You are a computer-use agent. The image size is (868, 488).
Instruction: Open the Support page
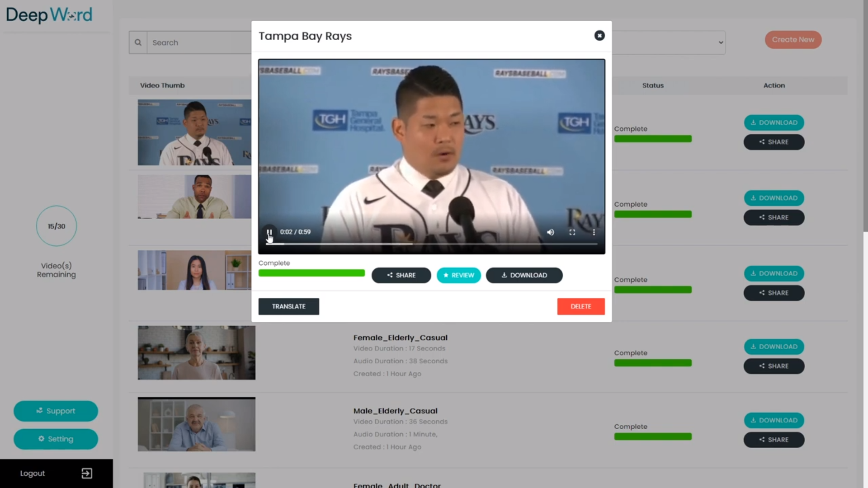[56, 411]
